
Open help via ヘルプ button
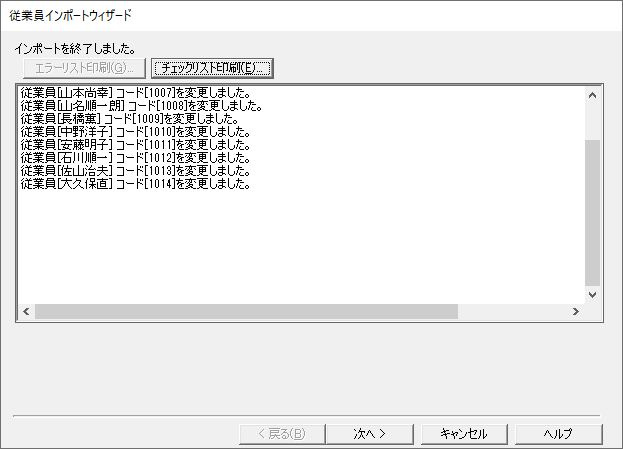tap(558, 434)
